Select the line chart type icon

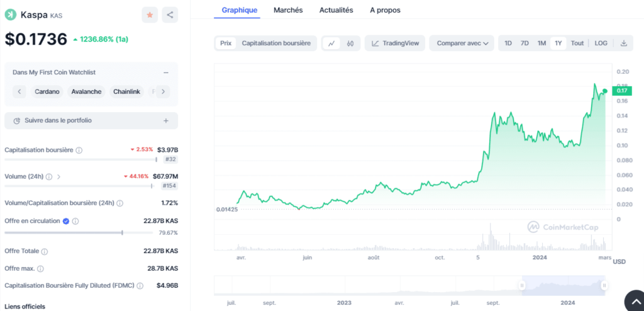pos(331,43)
